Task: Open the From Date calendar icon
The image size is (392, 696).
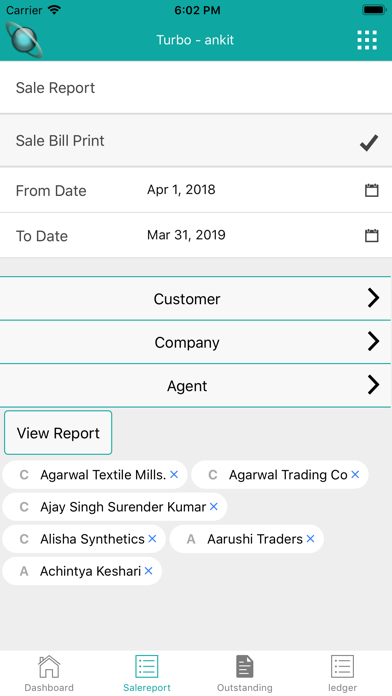Action: tap(372, 190)
